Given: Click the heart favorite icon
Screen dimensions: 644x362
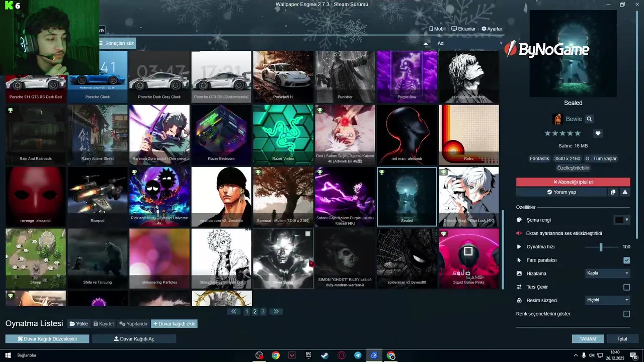Looking at the screenshot, I should coord(598,133).
